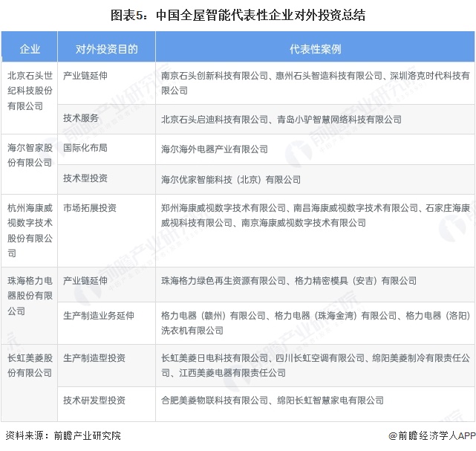Screen dimensions: 476x451
Task: Select the 市场拓展投资 purpose cell
Action: (90, 208)
